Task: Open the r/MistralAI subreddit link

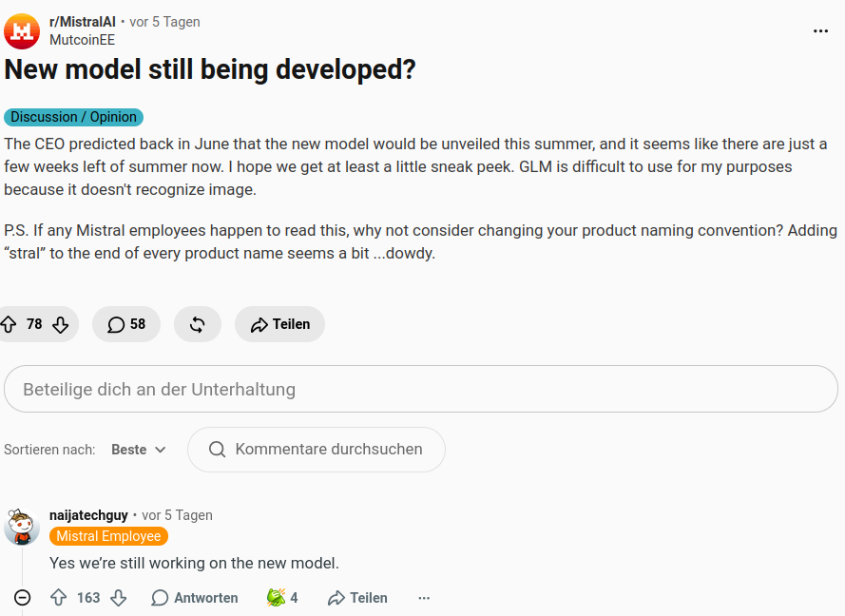Action: pyautogui.click(x=83, y=22)
